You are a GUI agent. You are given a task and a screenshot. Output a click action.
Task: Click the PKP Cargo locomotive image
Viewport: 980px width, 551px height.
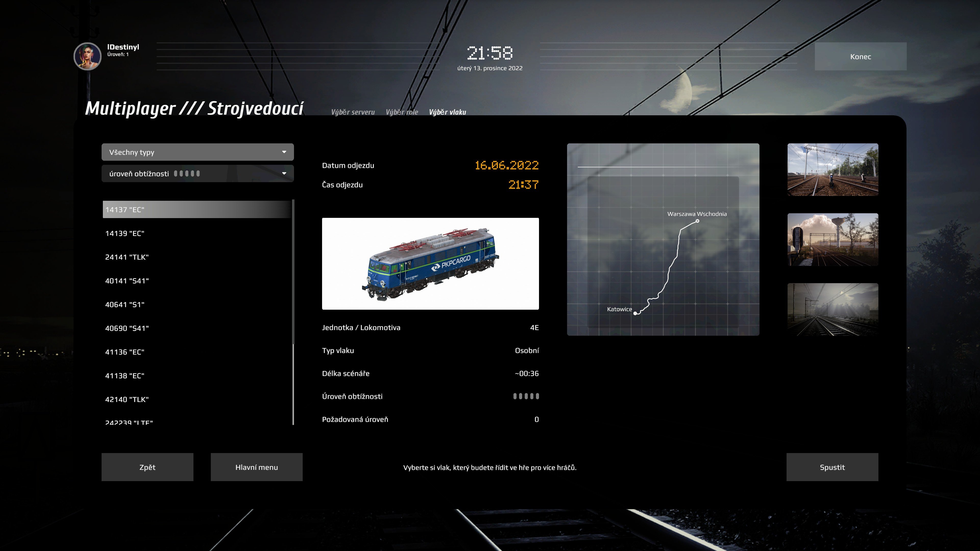[430, 264]
